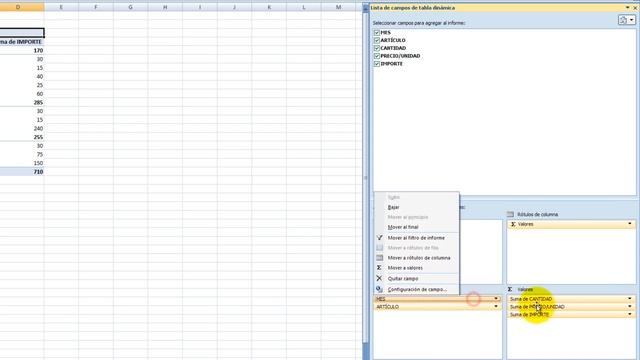Toggle the CANTIDAD field checkbox
The height and width of the screenshot is (360, 640).
(x=377, y=48)
